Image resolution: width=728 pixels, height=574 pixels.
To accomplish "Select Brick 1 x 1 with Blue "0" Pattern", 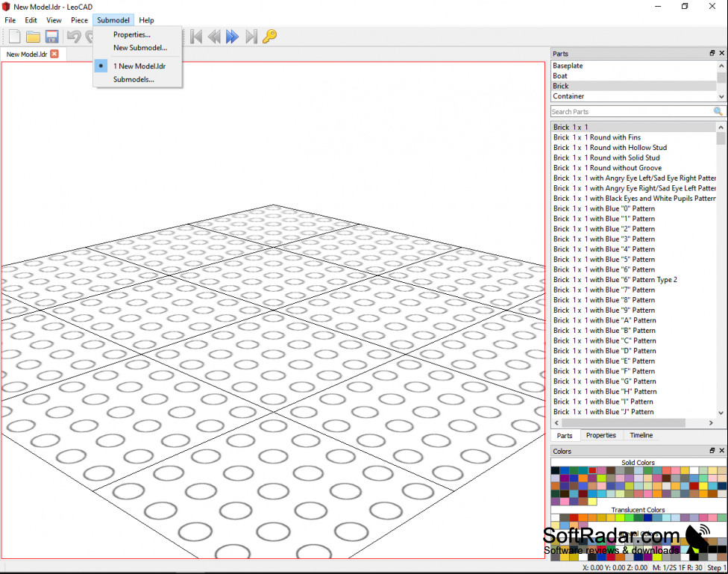I will pyautogui.click(x=634, y=209).
